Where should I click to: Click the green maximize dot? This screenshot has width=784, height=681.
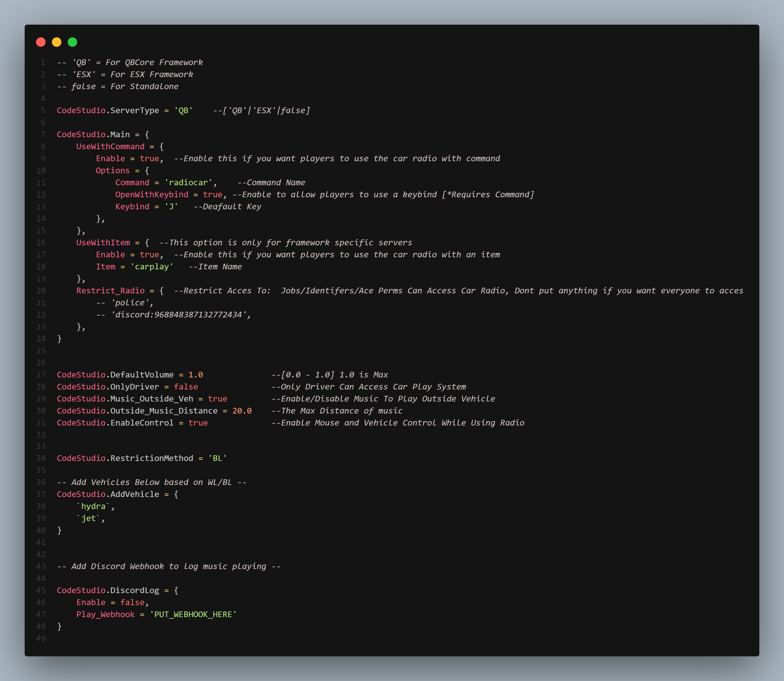tap(72, 42)
